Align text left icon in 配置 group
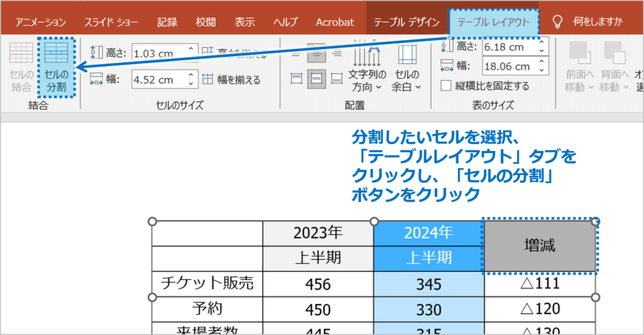This screenshot has width=644, height=335. click(296, 53)
